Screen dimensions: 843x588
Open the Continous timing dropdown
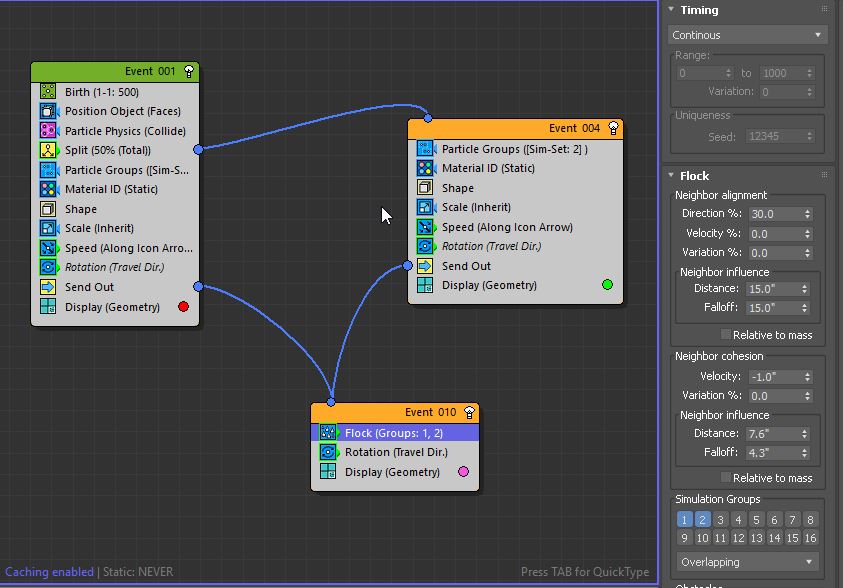click(x=747, y=35)
